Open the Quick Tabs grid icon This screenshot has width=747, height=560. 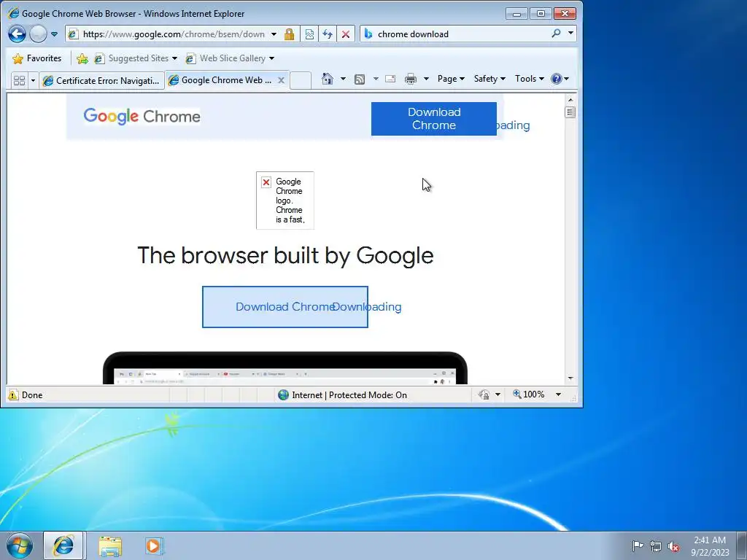(20, 80)
